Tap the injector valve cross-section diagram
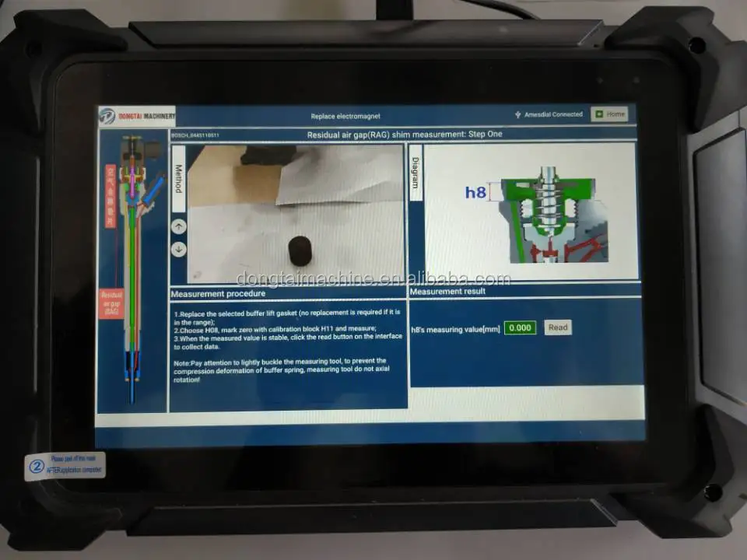This screenshot has height=560, width=747. point(545,214)
